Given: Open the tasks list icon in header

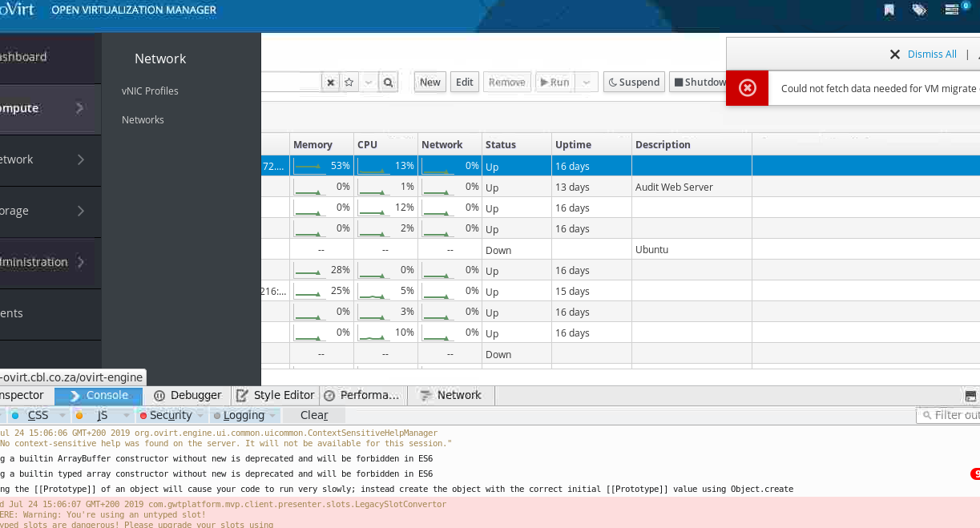Looking at the screenshot, I should 951,10.
